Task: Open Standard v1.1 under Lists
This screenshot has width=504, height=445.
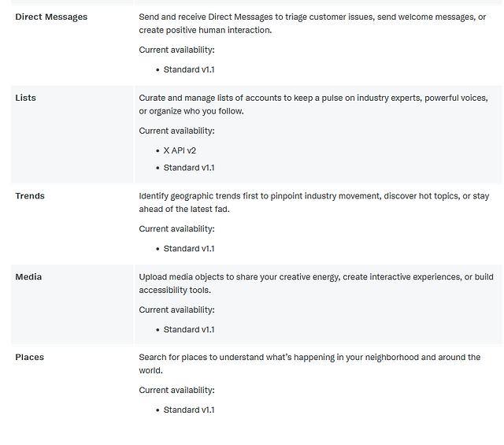Action: pyautogui.click(x=189, y=168)
